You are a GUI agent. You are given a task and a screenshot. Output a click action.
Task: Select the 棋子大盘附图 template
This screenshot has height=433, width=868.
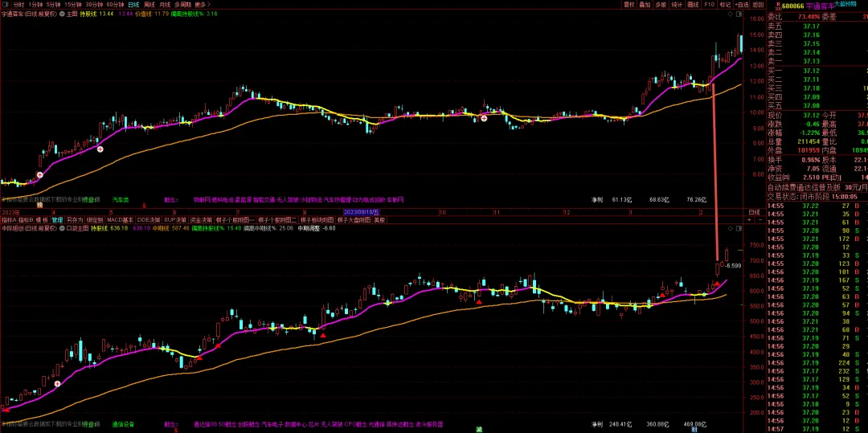[354, 219]
